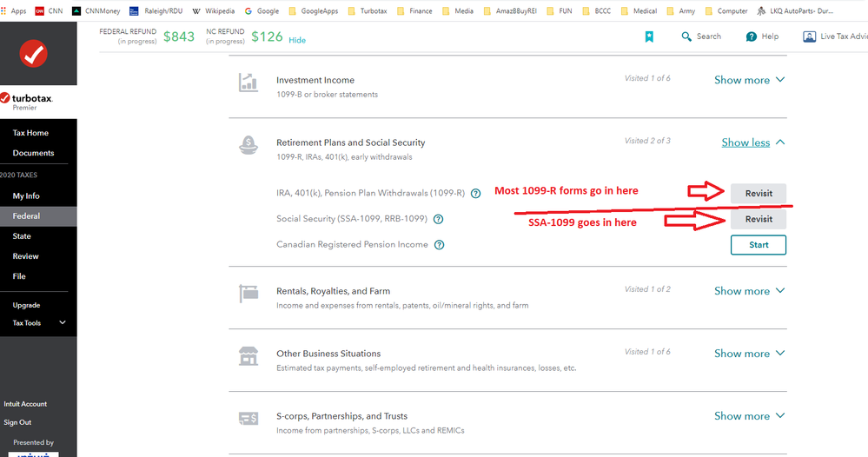
Task: Open the Apps grid bookmark
Action: click(13, 10)
